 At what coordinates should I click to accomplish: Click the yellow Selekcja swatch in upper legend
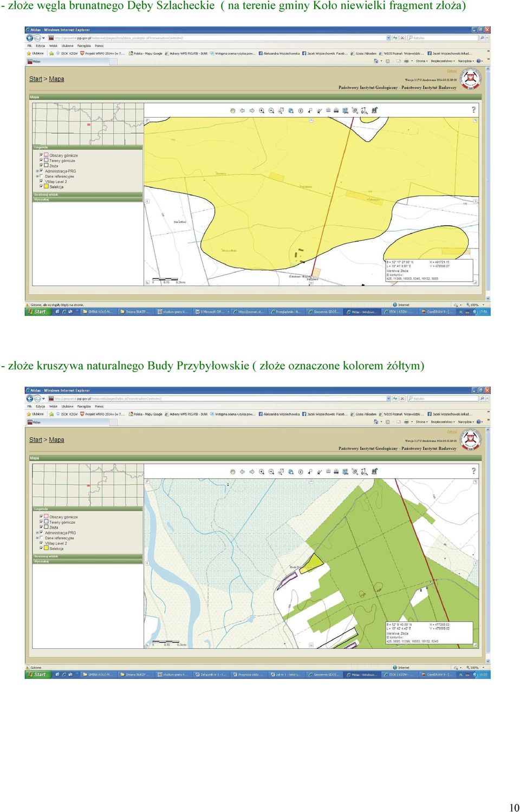47,186
